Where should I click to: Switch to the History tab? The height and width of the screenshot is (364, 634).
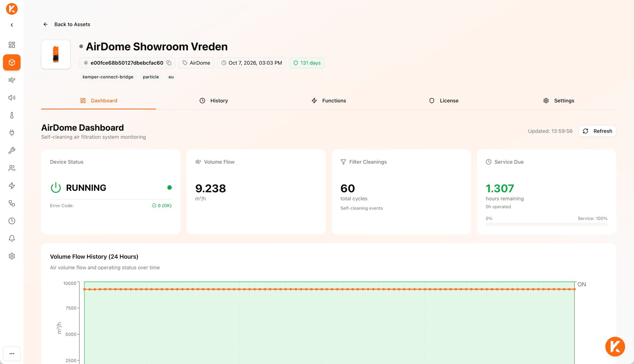[x=214, y=101]
